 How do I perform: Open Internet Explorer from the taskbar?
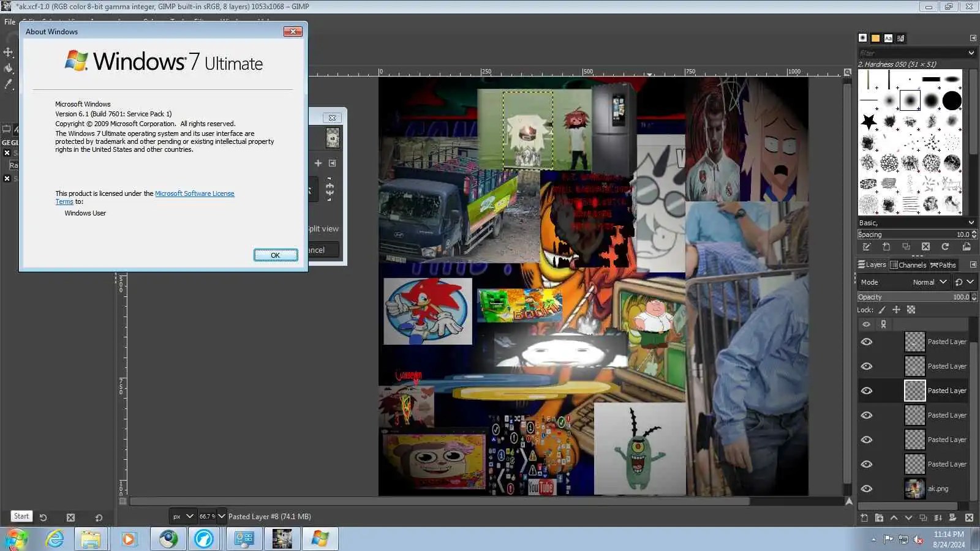point(55,539)
